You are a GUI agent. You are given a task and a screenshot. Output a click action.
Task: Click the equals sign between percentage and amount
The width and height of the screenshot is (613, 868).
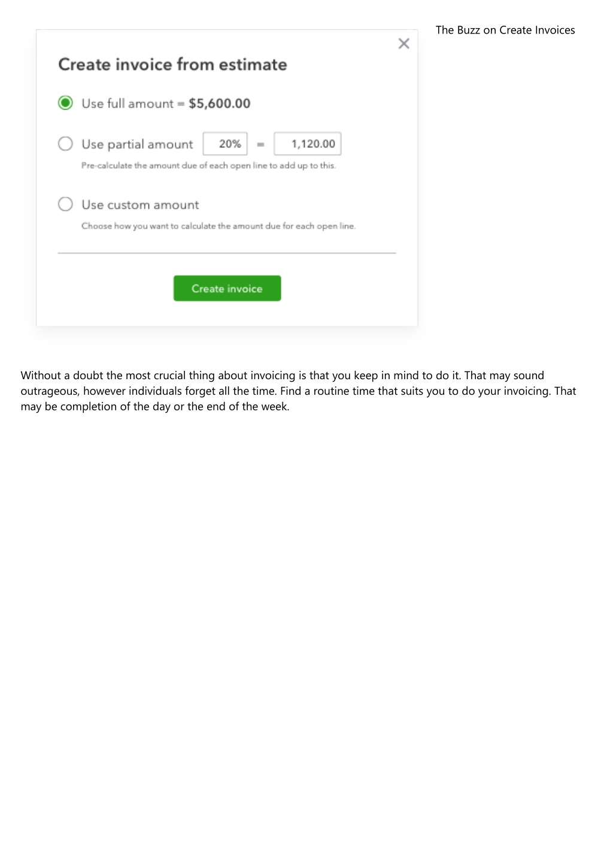click(x=260, y=144)
